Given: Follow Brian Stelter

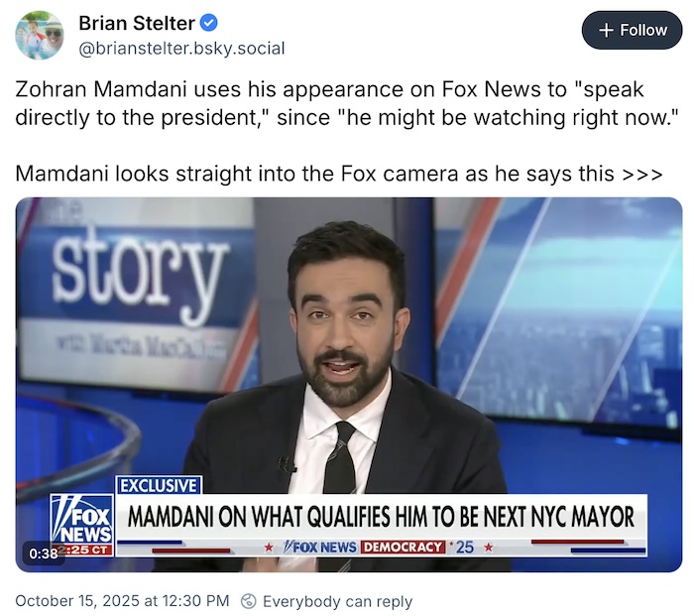Looking at the screenshot, I should pos(633,30).
